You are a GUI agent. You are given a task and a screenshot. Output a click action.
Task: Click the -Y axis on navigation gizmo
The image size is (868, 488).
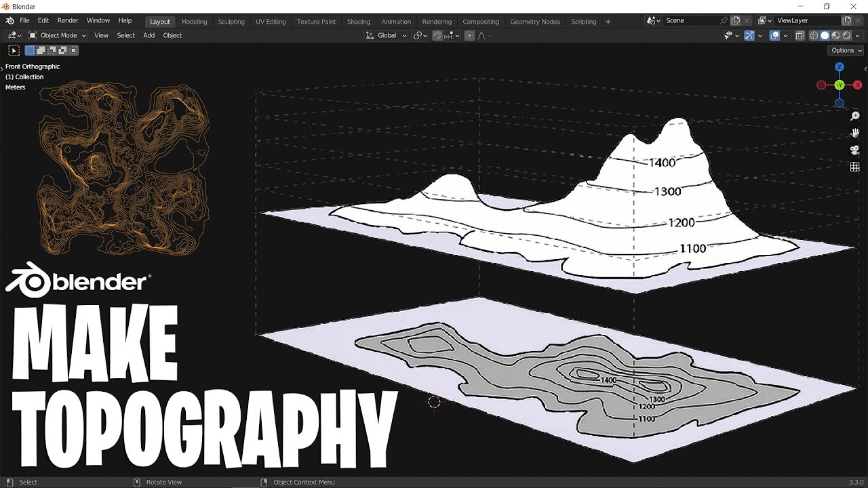840,85
